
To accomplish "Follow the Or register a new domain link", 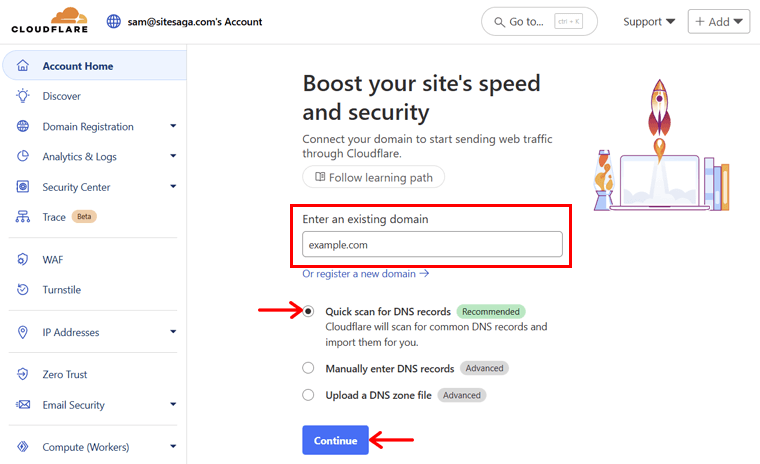I will click(365, 274).
